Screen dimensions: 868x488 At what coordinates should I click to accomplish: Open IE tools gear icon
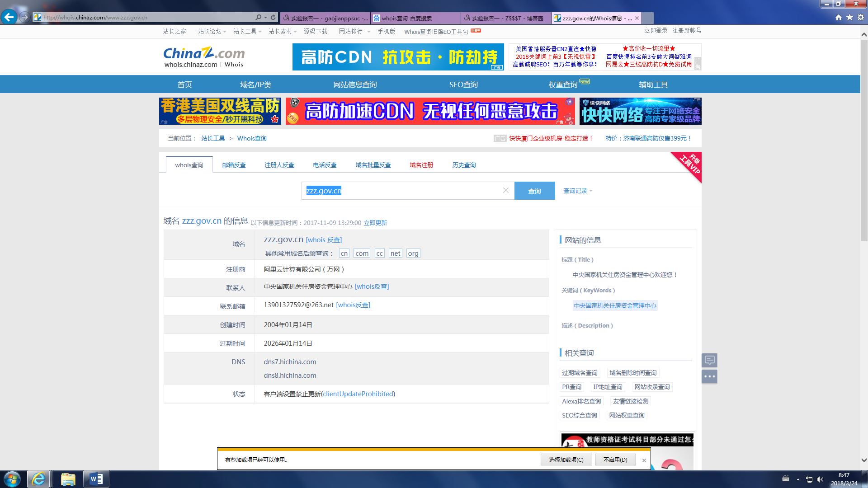coord(861,17)
